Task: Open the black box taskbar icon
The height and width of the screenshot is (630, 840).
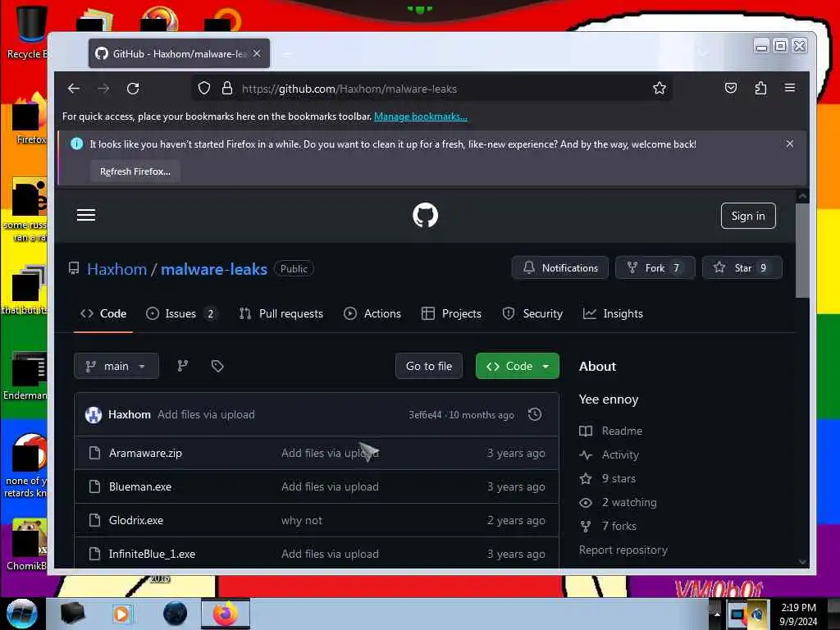Action: (72, 614)
